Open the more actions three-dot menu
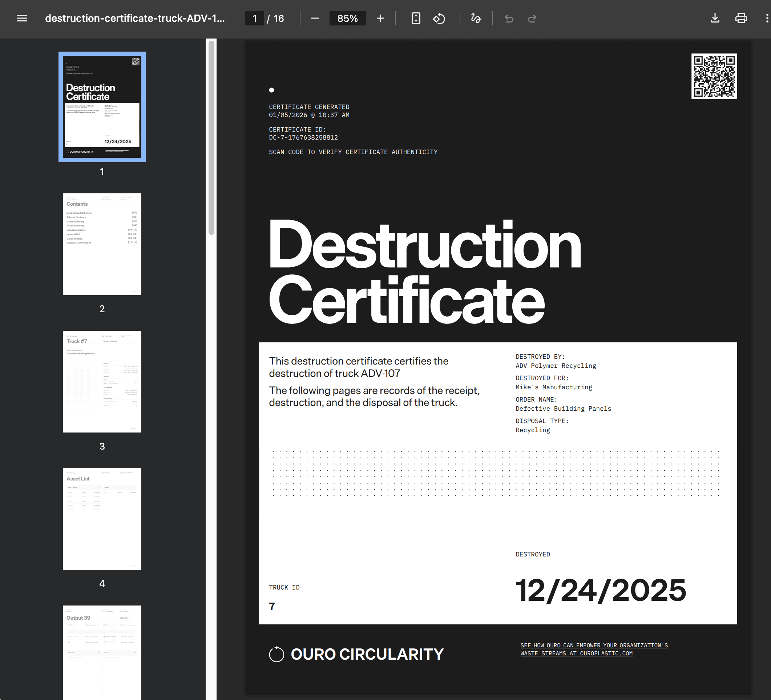The width and height of the screenshot is (771, 700). pos(767,19)
